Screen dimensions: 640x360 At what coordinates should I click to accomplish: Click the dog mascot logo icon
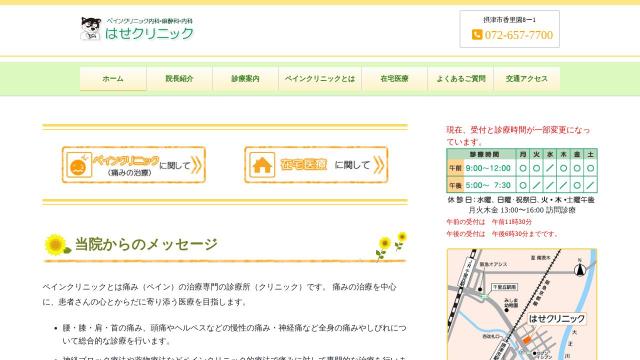tap(90, 29)
